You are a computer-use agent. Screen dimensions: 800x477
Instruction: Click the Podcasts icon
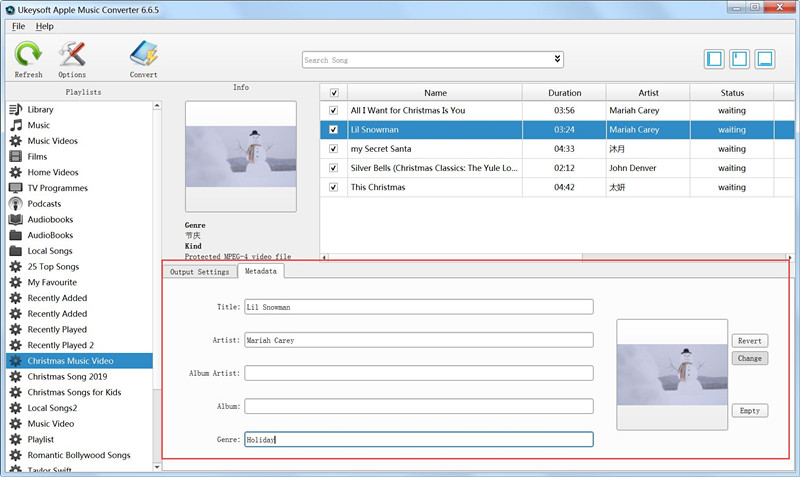tap(16, 204)
